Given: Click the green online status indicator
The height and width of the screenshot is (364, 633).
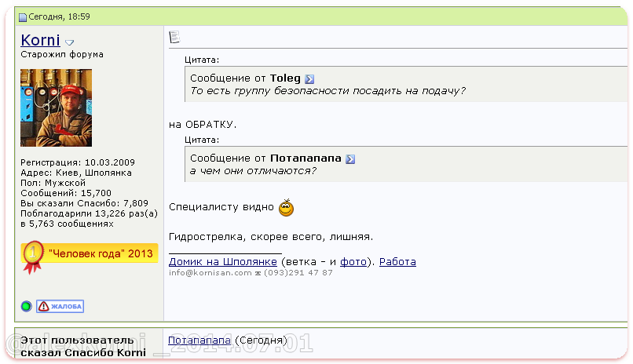Looking at the screenshot, I should pyautogui.click(x=26, y=307).
